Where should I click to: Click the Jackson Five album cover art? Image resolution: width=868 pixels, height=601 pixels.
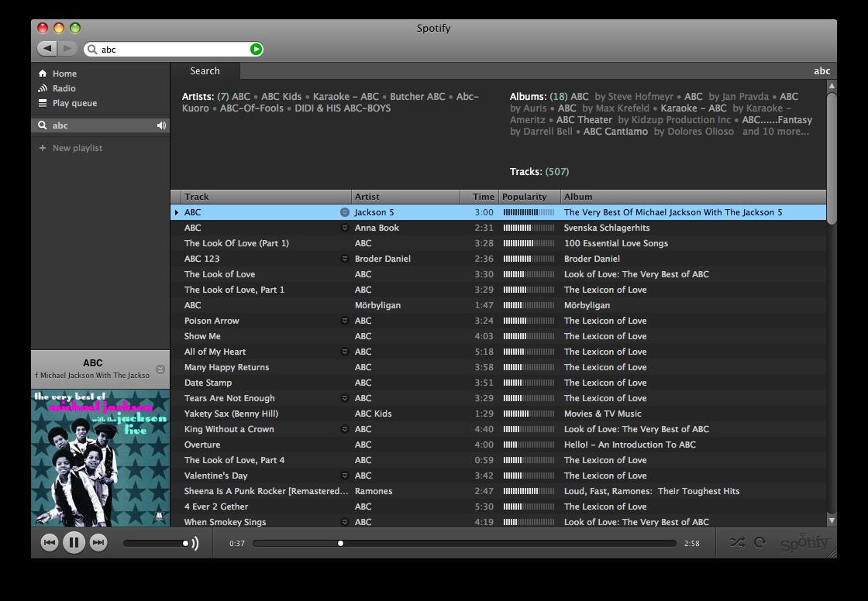(x=100, y=458)
